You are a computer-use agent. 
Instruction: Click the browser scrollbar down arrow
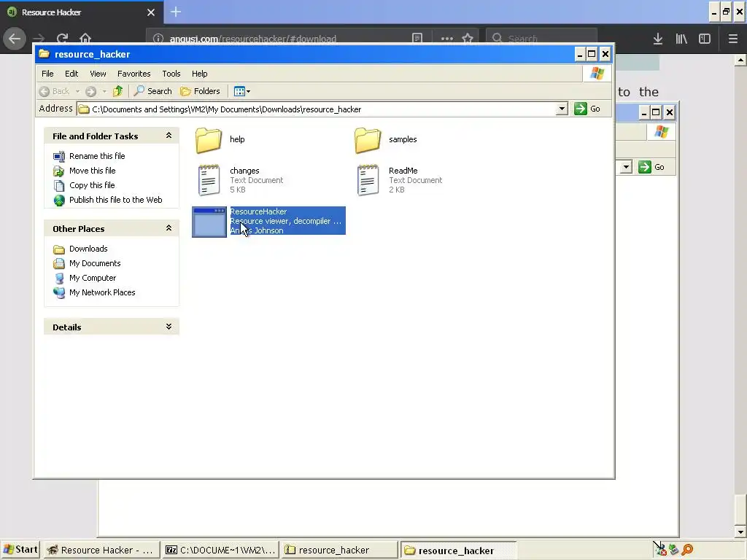[740, 532]
